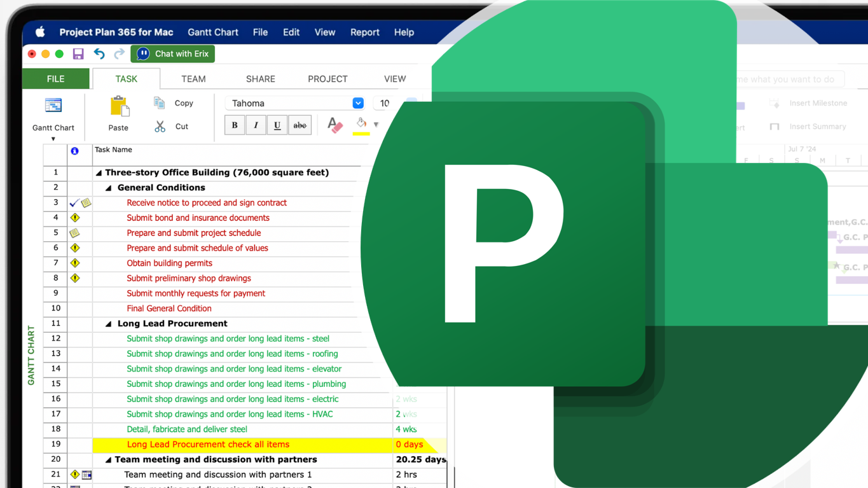
Task: Click the Cut scissors icon
Action: coord(160,127)
